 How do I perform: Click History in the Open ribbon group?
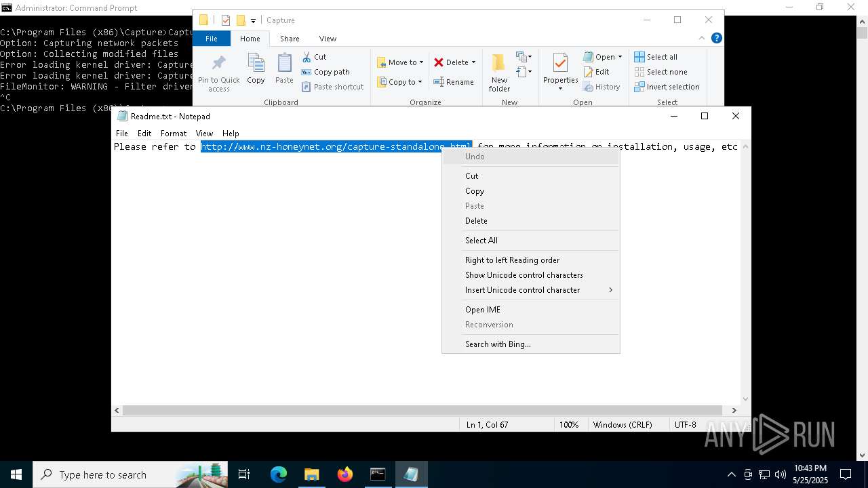[602, 87]
